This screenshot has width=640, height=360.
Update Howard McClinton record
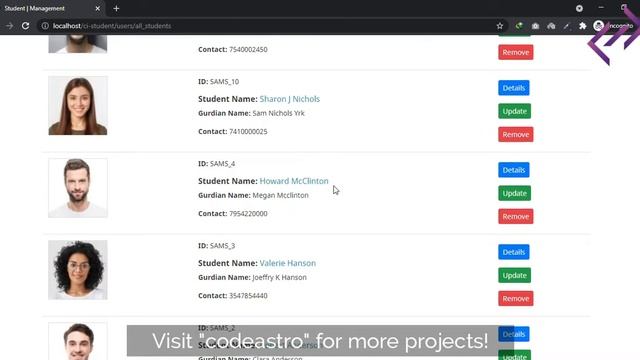[514, 193]
